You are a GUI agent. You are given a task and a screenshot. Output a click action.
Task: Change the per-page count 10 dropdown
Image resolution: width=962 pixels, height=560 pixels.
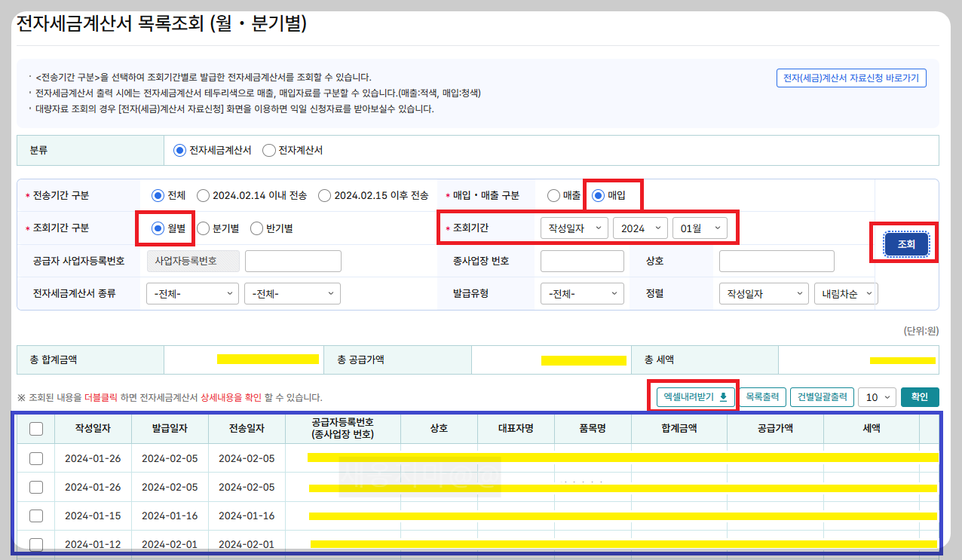point(877,396)
